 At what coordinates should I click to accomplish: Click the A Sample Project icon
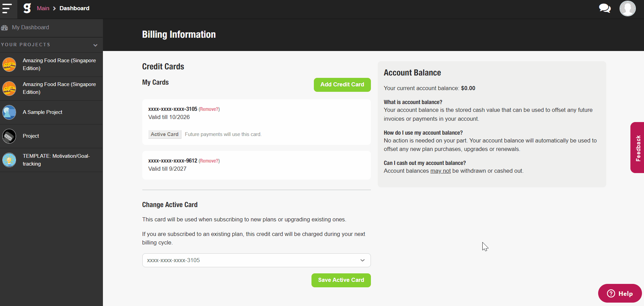pos(9,112)
